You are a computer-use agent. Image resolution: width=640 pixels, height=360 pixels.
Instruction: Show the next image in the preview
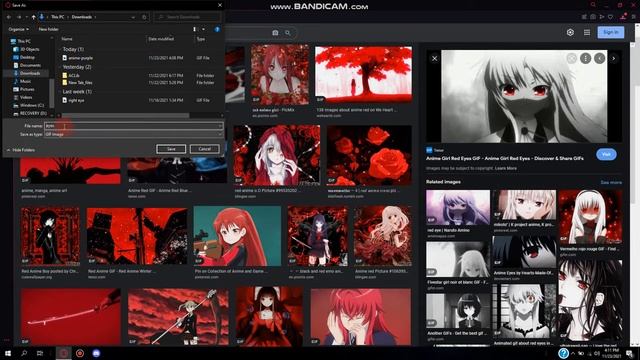tap(613, 58)
